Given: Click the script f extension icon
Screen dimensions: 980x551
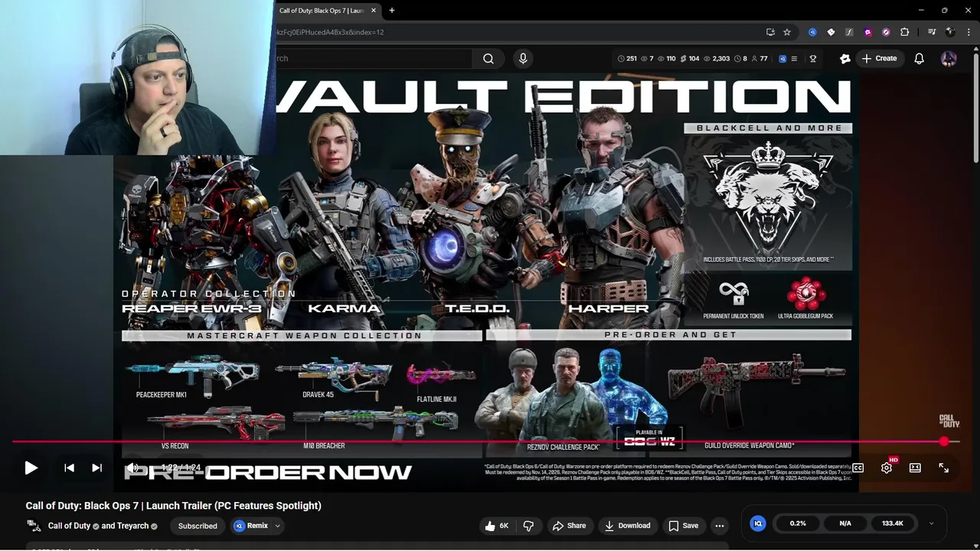Looking at the screenshot, I should click(x=849, y=32).
